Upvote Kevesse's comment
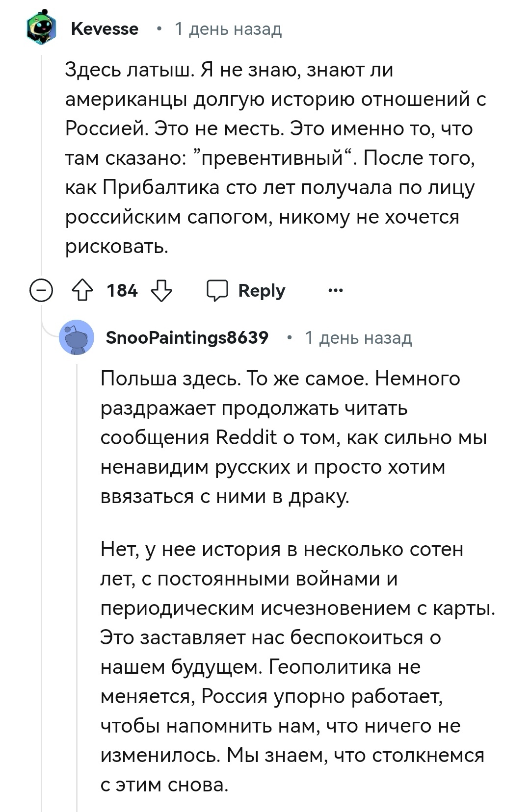 [82, 290]
